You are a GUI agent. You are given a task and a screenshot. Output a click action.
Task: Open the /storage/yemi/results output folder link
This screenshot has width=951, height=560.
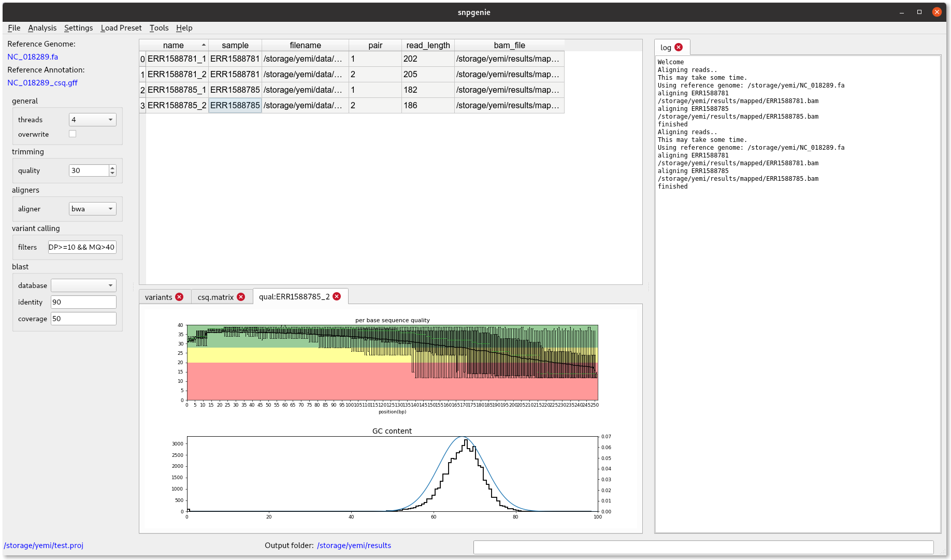tap(354, 545)
